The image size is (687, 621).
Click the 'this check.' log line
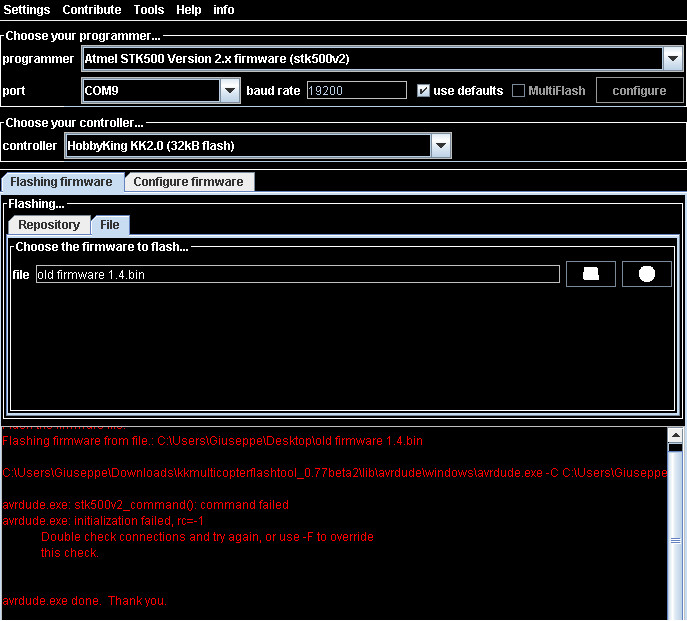[70, 553]
